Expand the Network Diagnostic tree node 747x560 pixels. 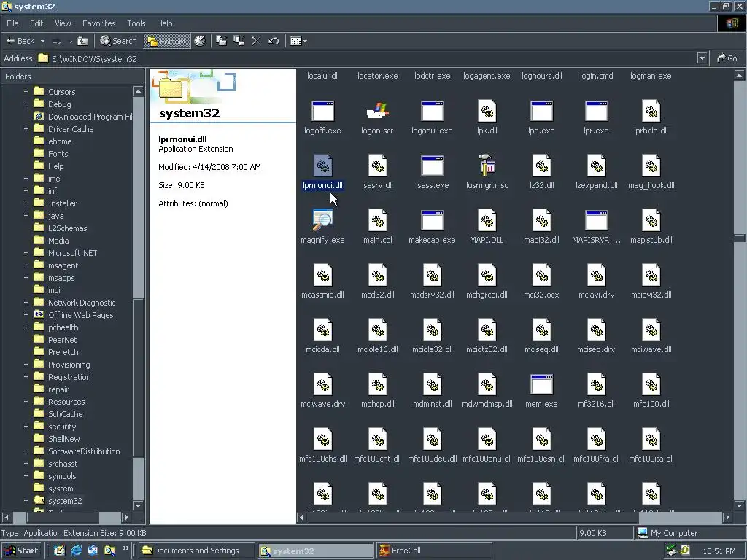pos(26,303)
